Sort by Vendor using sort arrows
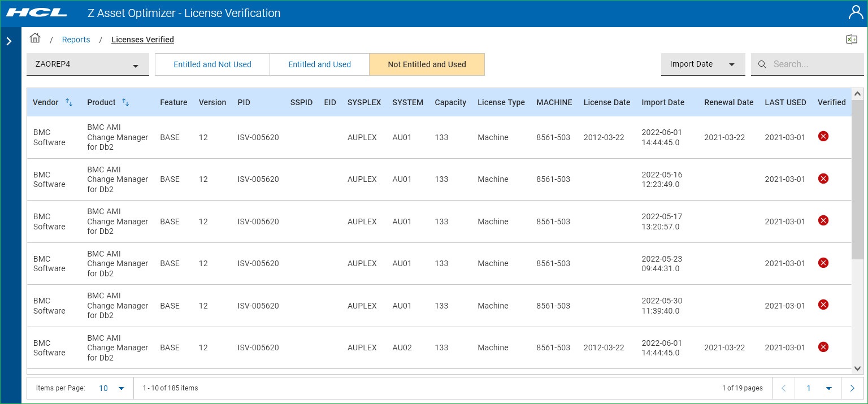868x404 pixels. click(x=69, y=102)
